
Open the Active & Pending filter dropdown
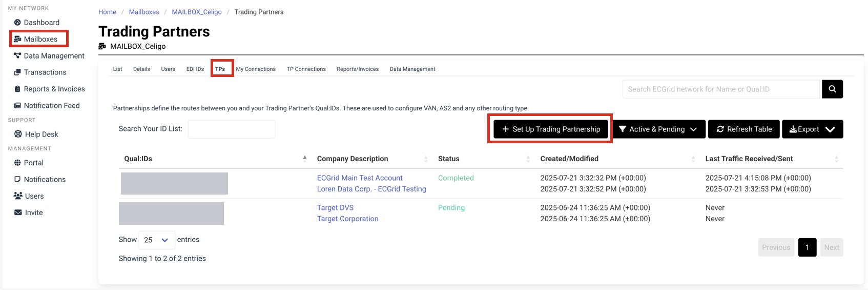[x=659, y=129]
